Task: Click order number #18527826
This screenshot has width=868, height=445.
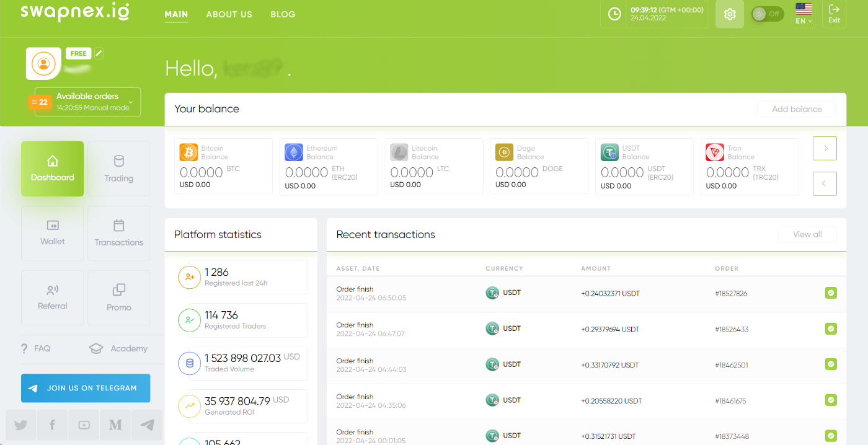Action: 731,294
